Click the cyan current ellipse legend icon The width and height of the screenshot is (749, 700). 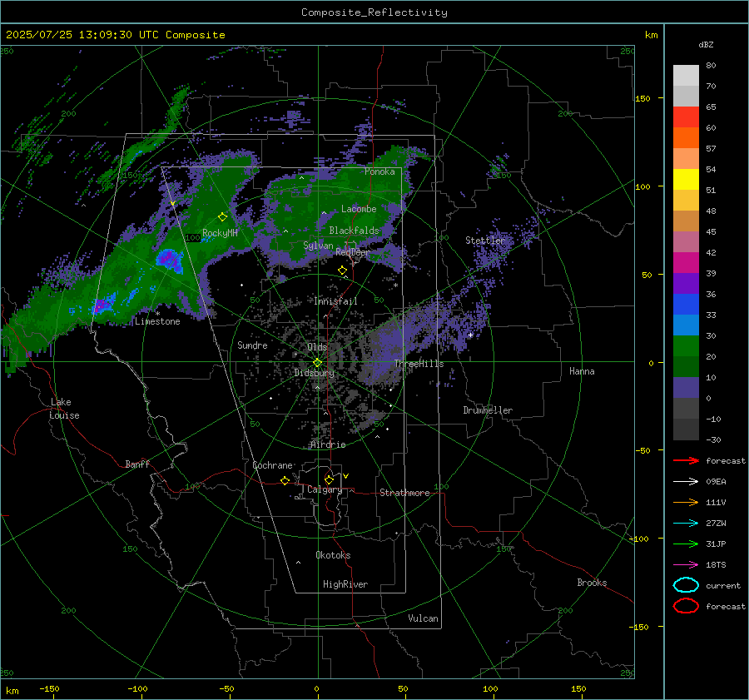(x=686, y=585)
